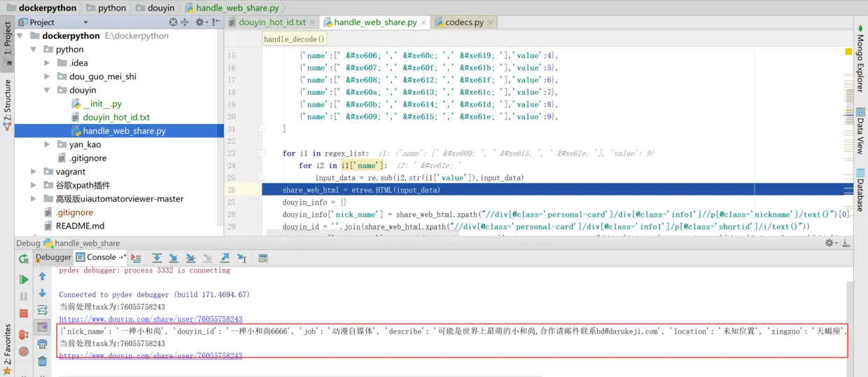Click the last douyin.com share user link
Screen dimensions: 868x377
[150, 356]
